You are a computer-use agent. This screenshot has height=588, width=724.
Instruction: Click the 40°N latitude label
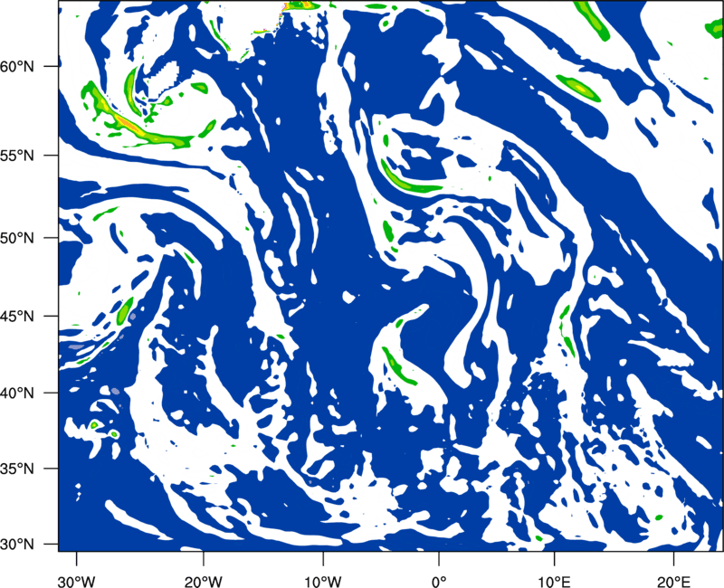tap(17, 394)
